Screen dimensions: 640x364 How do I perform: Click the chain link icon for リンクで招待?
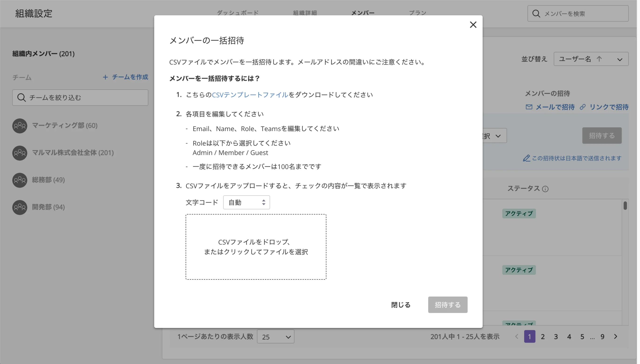tap(583, 107)
